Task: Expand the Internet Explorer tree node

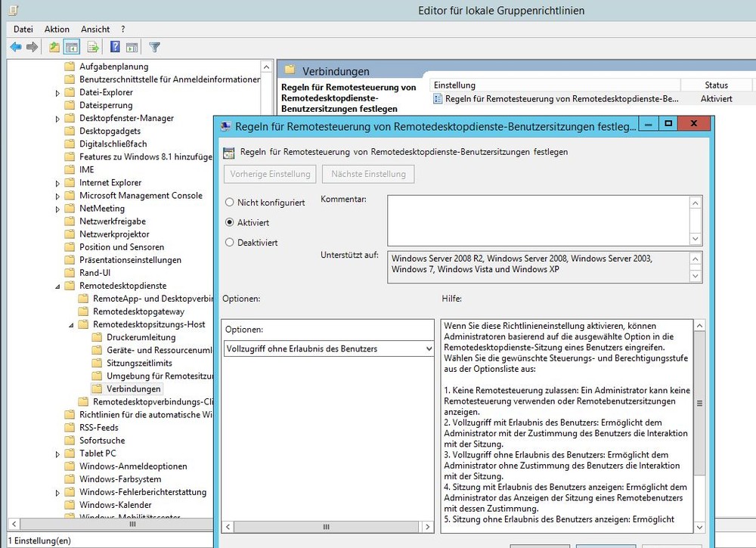Action: click(58, 183)
